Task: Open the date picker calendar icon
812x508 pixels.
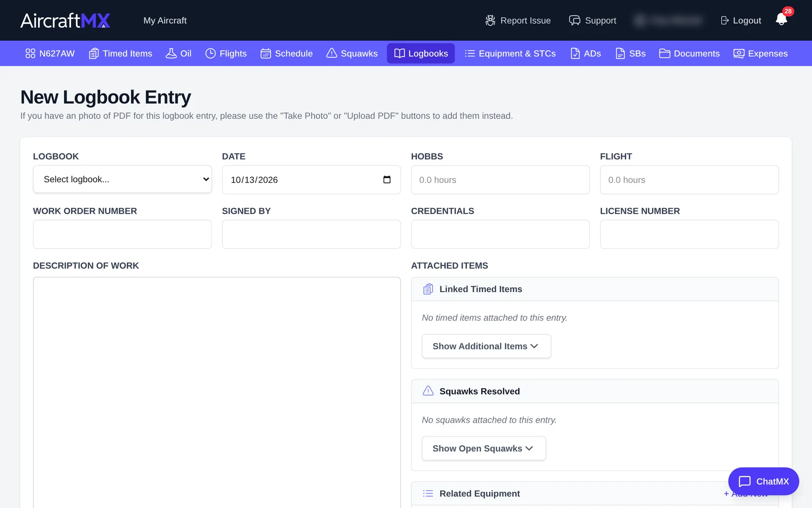Action: click(387, 180)
